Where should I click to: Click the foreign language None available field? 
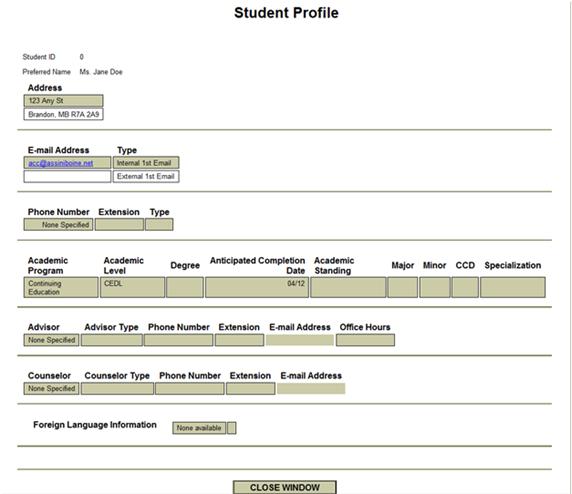coord(199,428)
